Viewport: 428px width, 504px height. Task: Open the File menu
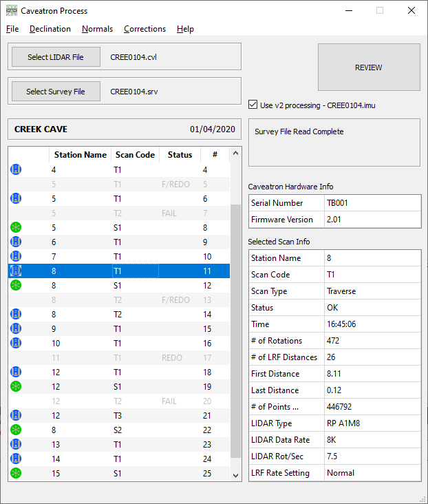pos(12,29)
